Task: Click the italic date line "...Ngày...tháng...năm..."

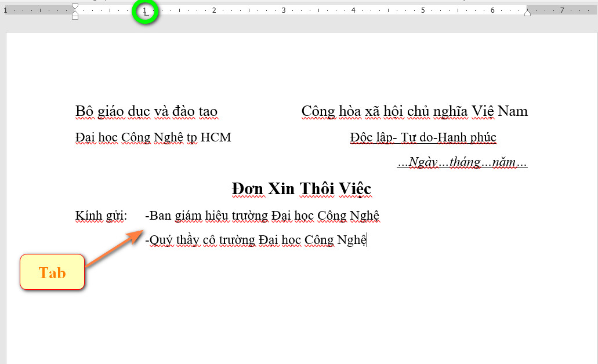Action: pos(462,162)
